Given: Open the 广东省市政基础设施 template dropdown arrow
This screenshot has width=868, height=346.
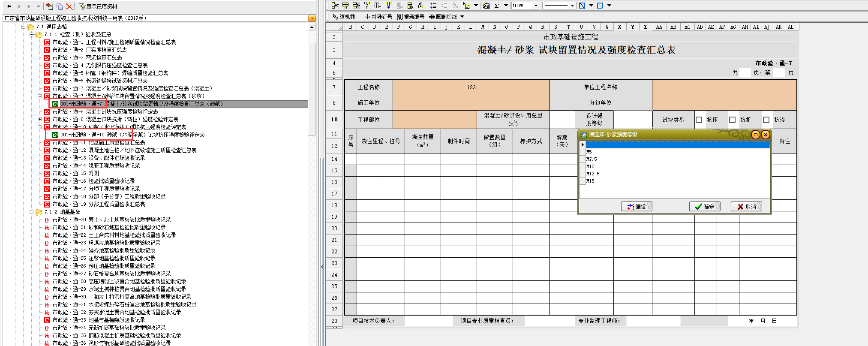Looking at the screenshot, I should 312,18.
